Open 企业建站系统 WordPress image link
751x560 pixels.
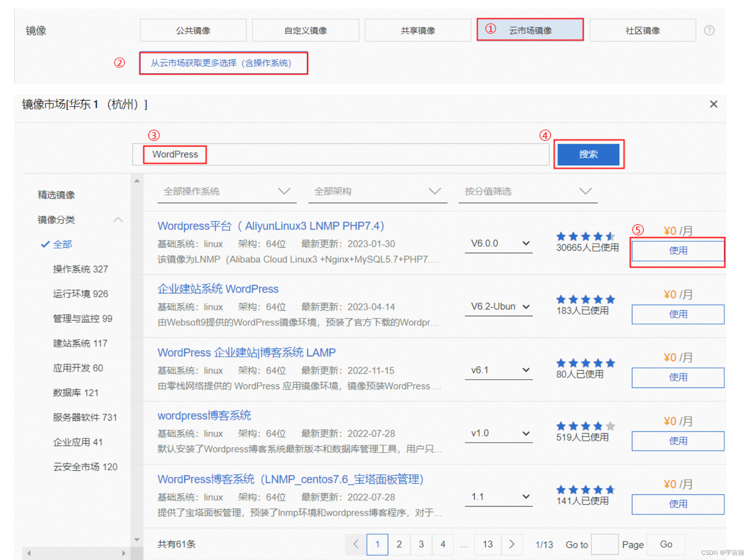(x=218, y=289)
